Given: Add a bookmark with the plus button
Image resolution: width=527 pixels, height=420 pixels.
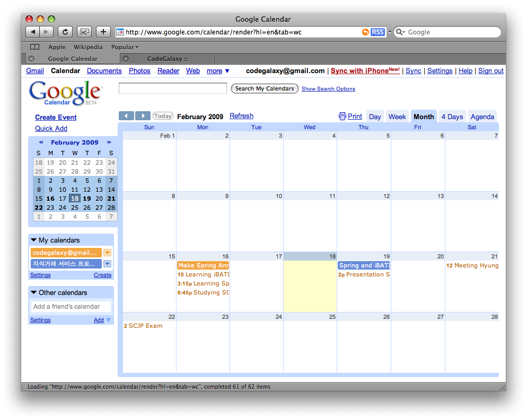Looking at the screenshot, I should (x=103, y=32).
